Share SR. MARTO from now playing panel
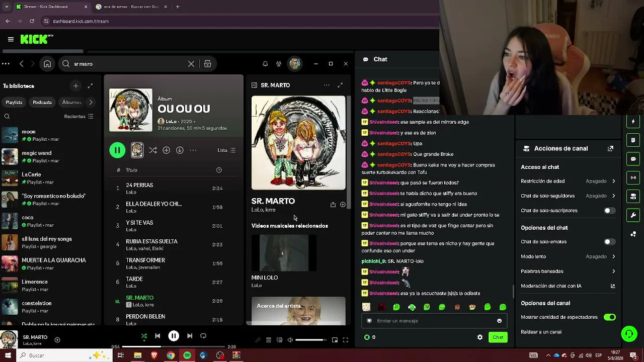 click(333, 205)
